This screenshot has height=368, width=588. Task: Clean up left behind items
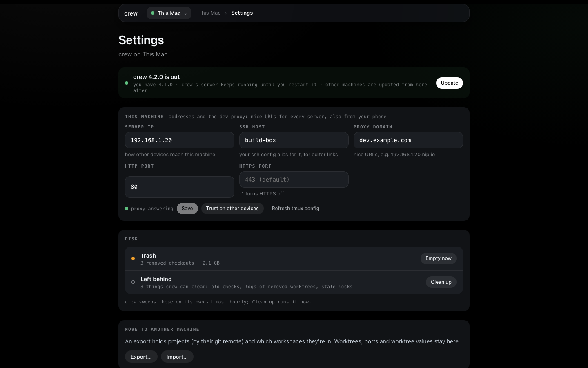441,282
